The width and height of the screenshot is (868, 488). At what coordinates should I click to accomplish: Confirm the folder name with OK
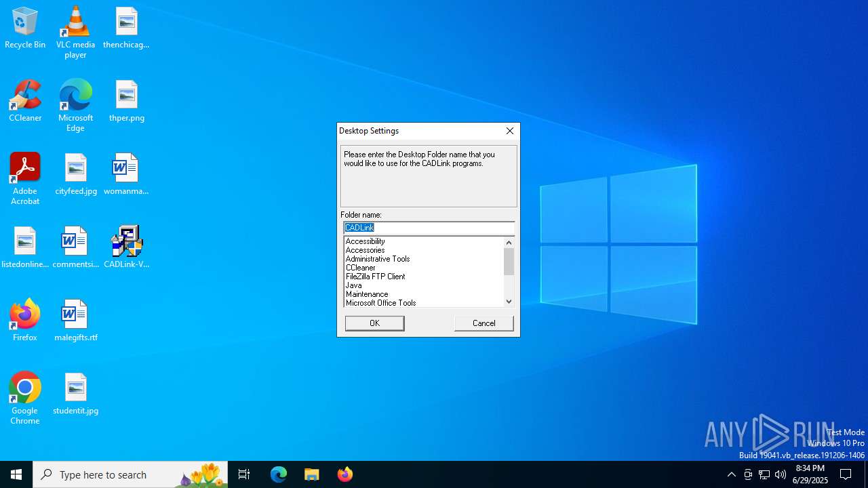click(374, 323)
